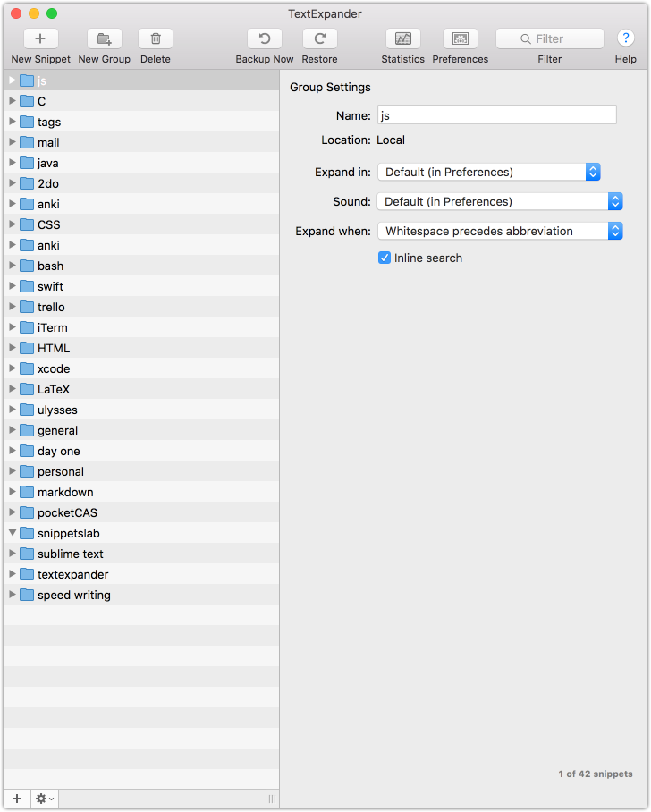The height and width of the screenshot is (812, 651).
Task: Click the group Name text field
Action: click(x=496, y=115)
